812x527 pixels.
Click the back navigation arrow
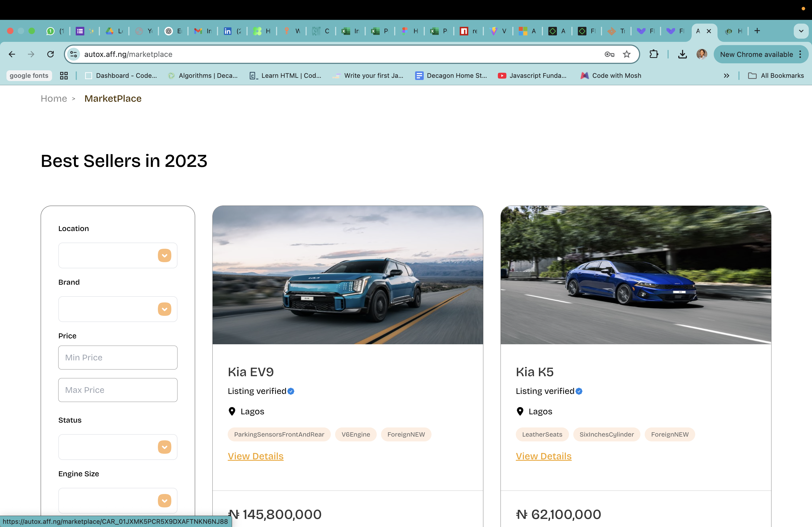(x=12, y=54)
